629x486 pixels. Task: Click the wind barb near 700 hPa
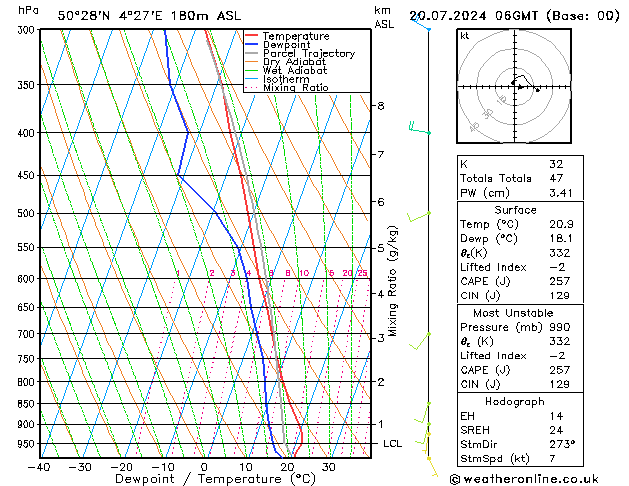(421, 338)
